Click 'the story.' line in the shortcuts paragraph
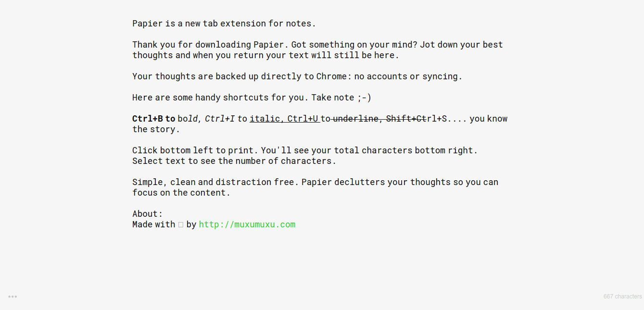The image size is (644, 310). (156, 129)
